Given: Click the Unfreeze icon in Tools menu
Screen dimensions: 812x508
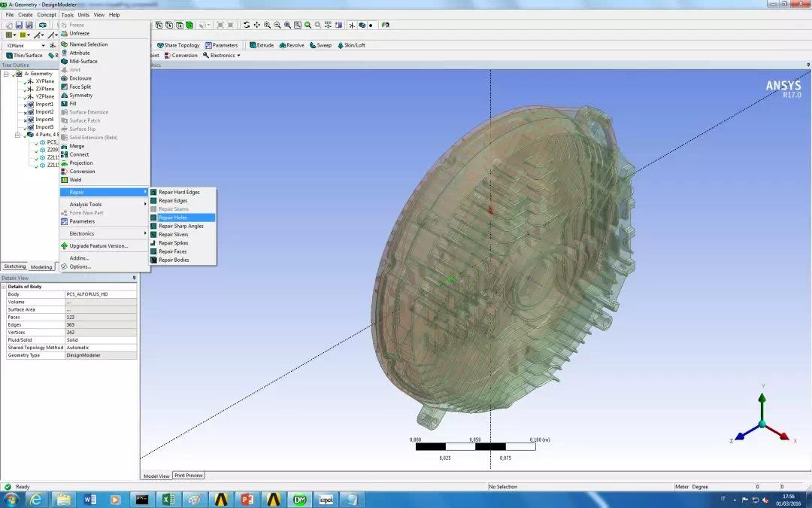Looking at the screenshot, I should [x=64, y=33].
